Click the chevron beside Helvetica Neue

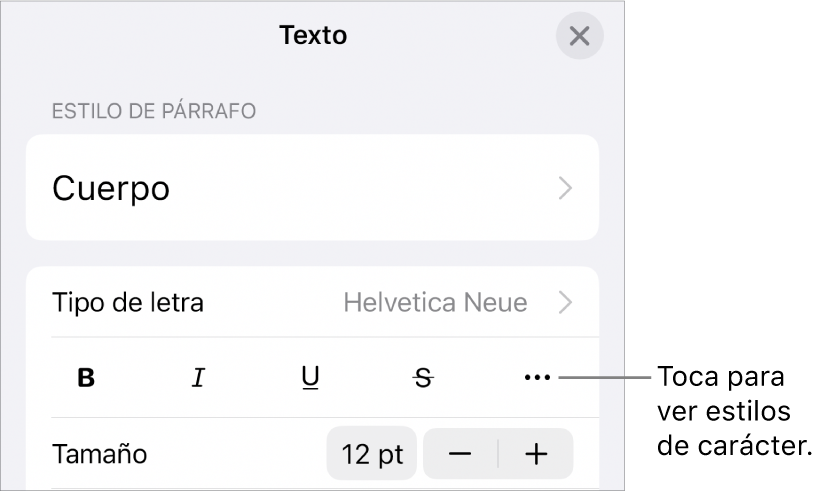pyautogui.click(x=566, y=302)
